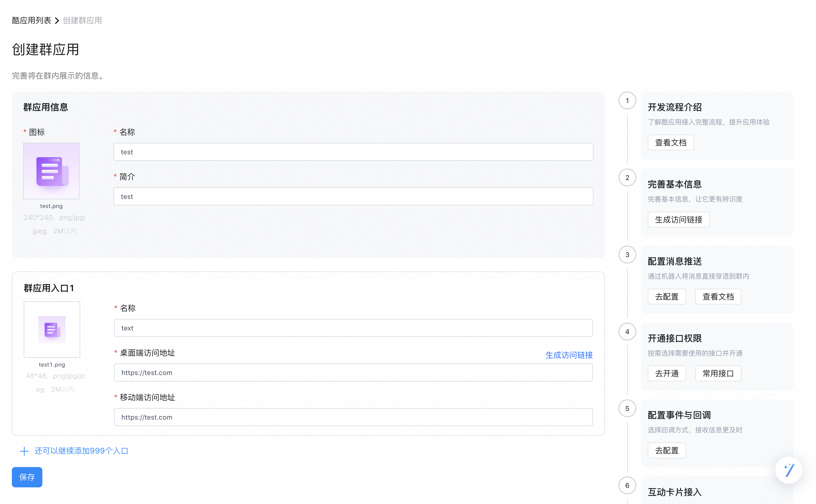Click the 配置事件与回调 heading
Image resolution: width=816 pixels, height=504 pixels.
coord(679,415)
